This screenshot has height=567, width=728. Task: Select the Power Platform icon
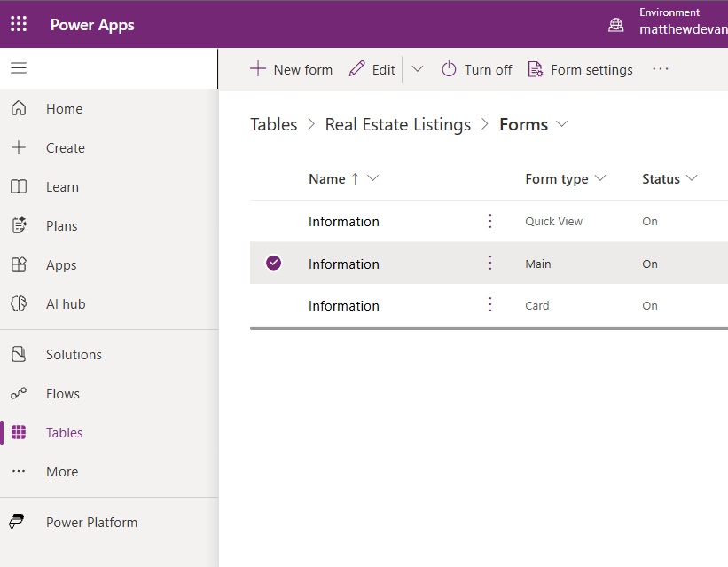(19, 523)
